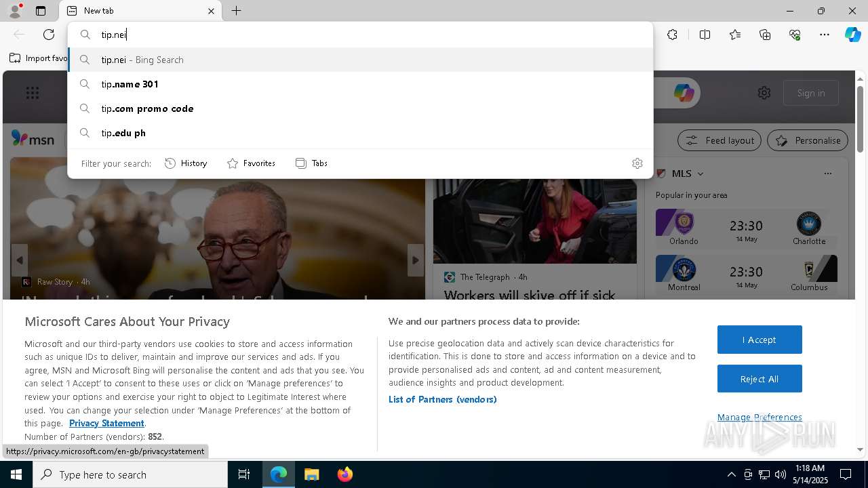
Task: Open the Favorites star toolbar icon
Action: coord(735,35)
